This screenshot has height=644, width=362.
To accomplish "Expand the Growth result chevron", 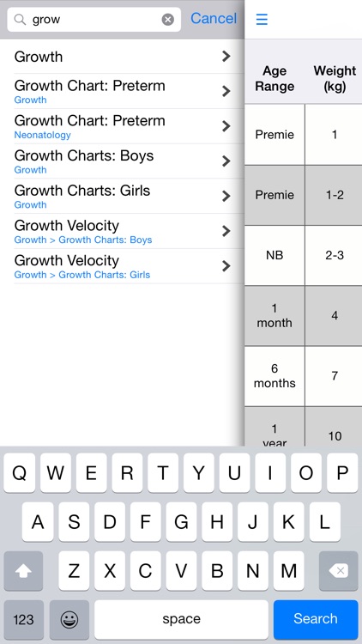I will pos(226,57).
